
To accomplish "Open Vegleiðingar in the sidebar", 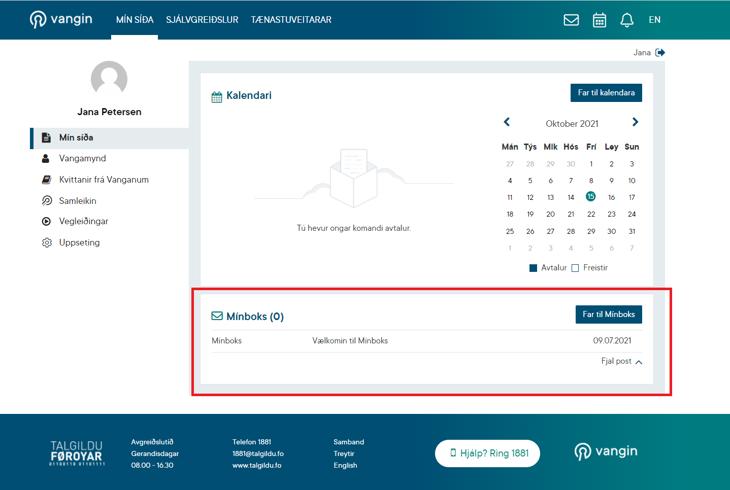I will click(83, 221).
